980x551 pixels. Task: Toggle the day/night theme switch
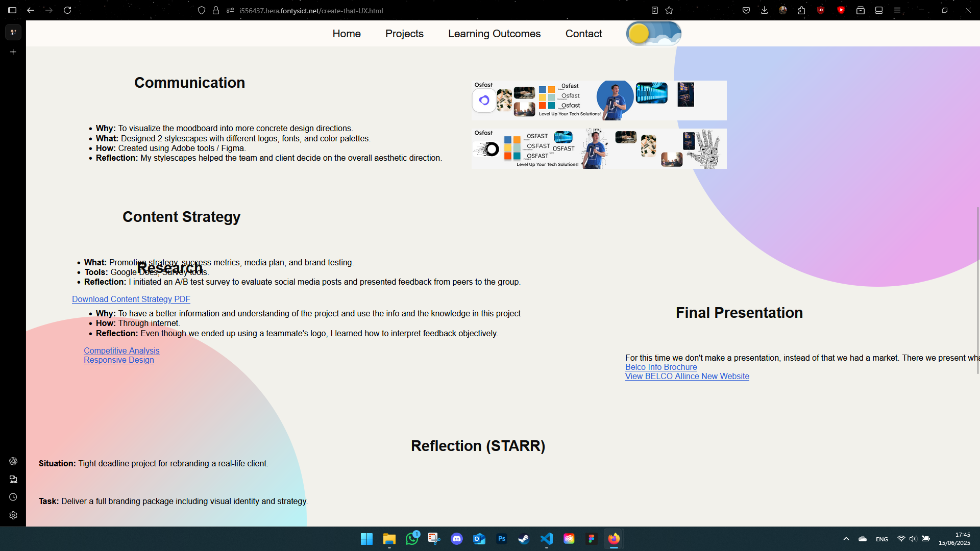(x=653, y=33)
